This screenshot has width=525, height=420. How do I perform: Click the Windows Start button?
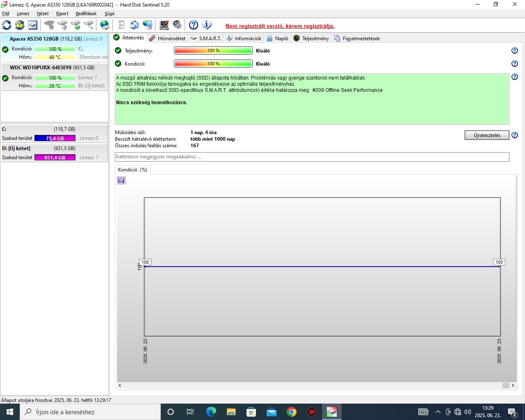pyautogui.click(x=10, y=412)
